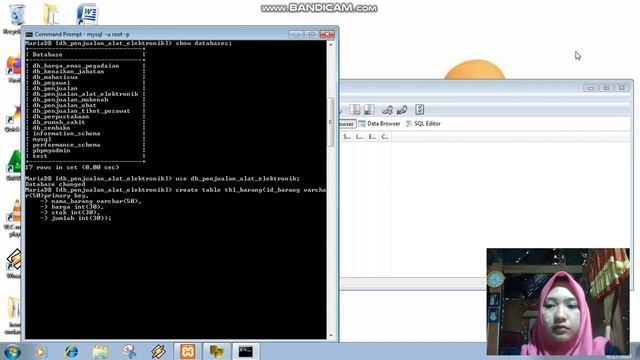Switch to the Data Browser tab
640x360 pixels.
coord(379,123)
